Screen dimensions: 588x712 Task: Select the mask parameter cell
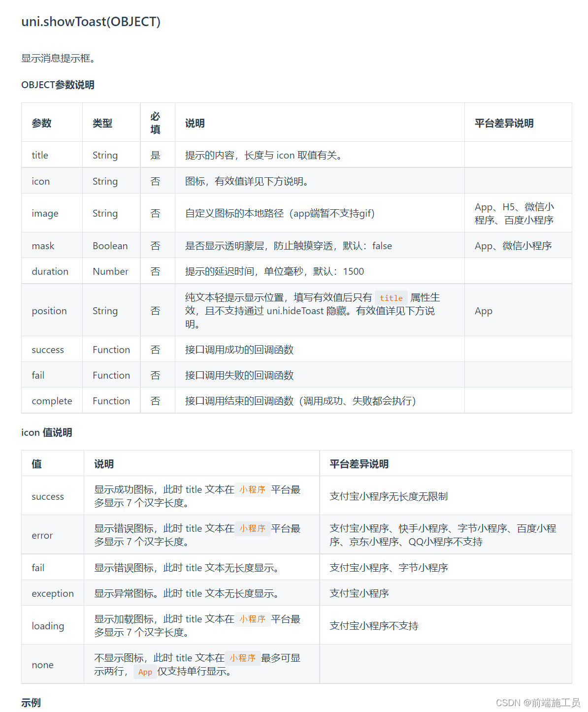tap(43, 246)
